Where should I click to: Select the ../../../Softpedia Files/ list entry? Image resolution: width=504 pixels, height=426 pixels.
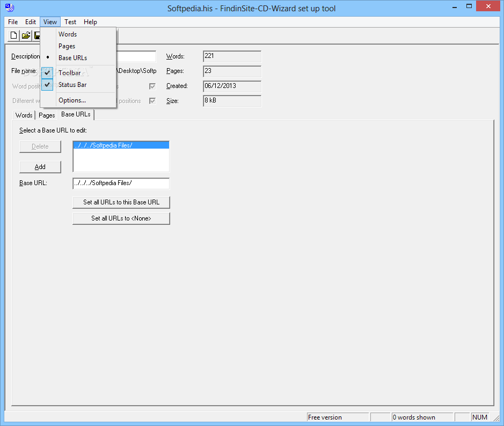pyautogui.click(x=121, y=145)
